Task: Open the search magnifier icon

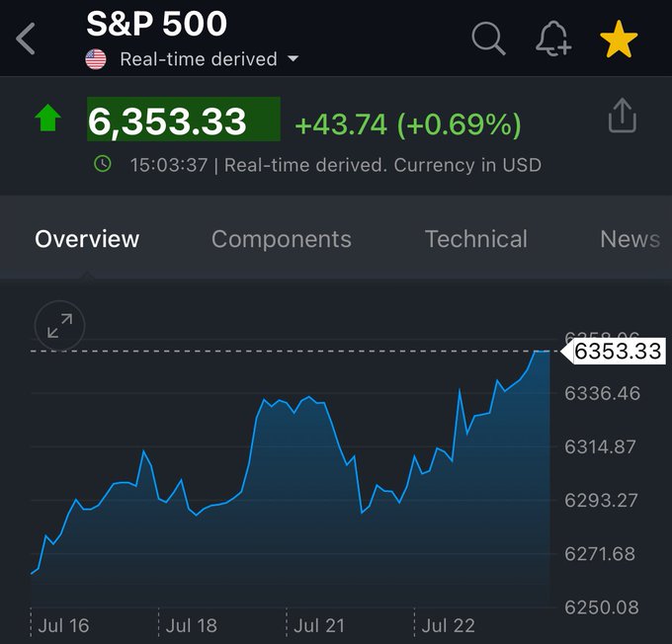Action: pos(487,39)
